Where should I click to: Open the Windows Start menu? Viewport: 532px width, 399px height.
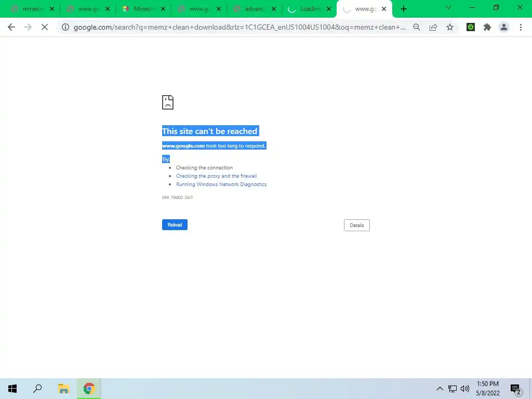[x=12, y=389]
